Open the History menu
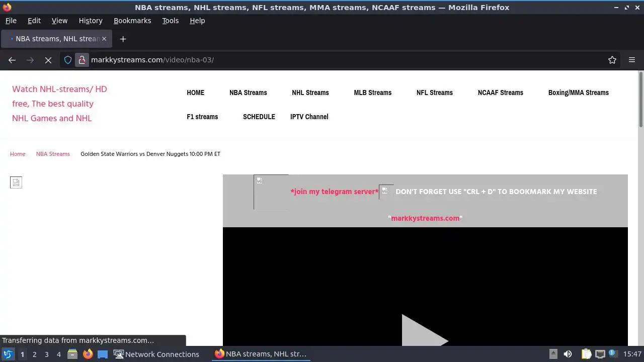 tap(91, 21)
